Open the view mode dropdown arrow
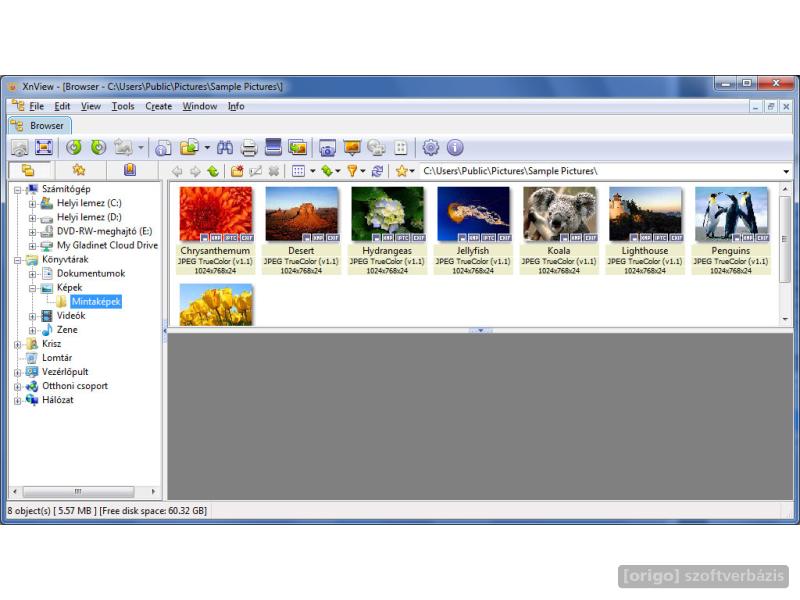The height and width of the screenshot is (600, 800). [312, 171]
